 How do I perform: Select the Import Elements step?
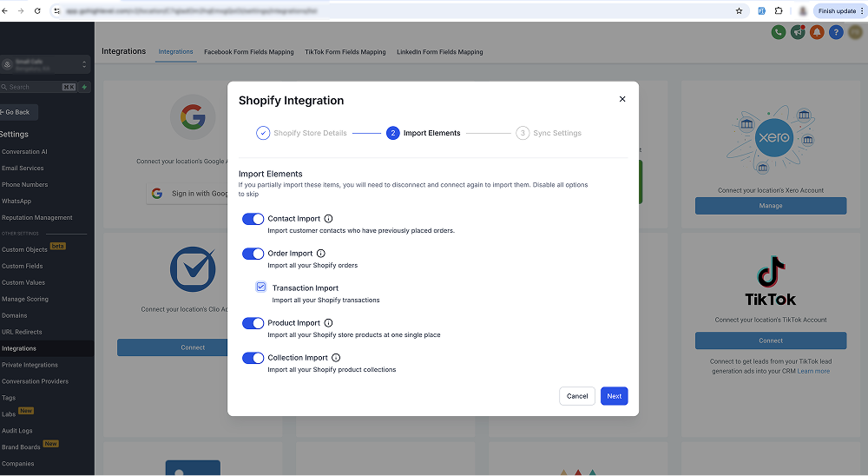click(x=424, y=133)
